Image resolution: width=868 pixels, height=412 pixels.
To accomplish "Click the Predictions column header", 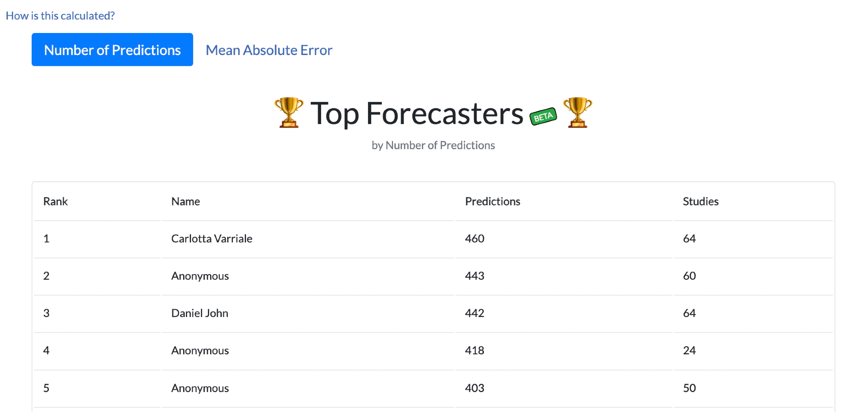I will (493, 202).
